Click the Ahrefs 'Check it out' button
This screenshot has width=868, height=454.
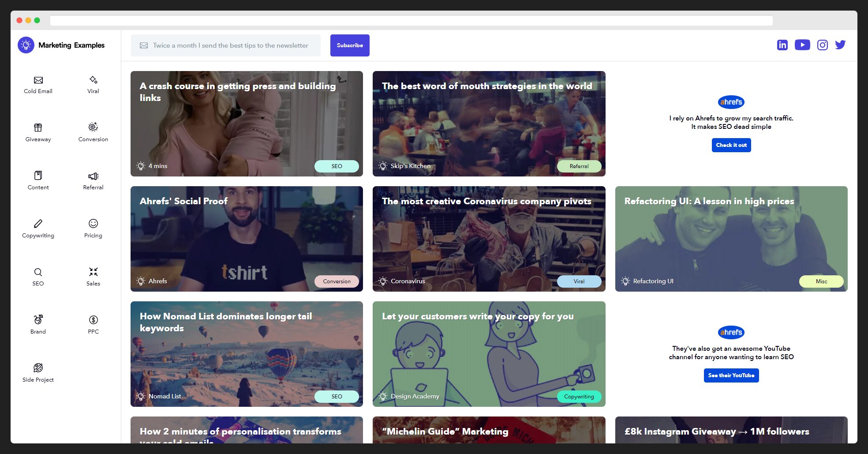point(731,145)
